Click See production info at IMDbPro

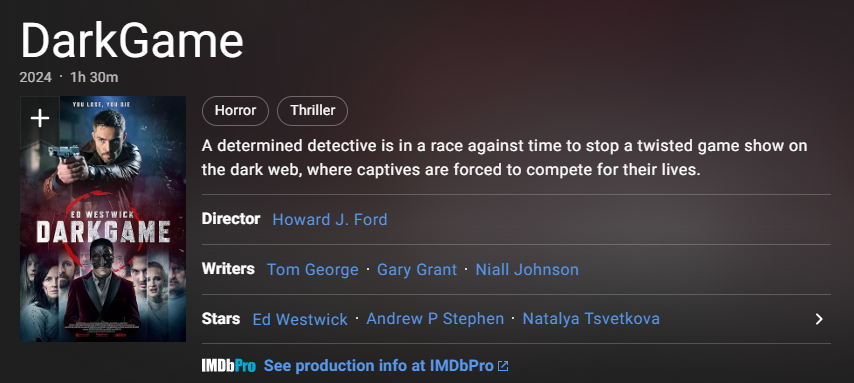[x=379, y=366]
